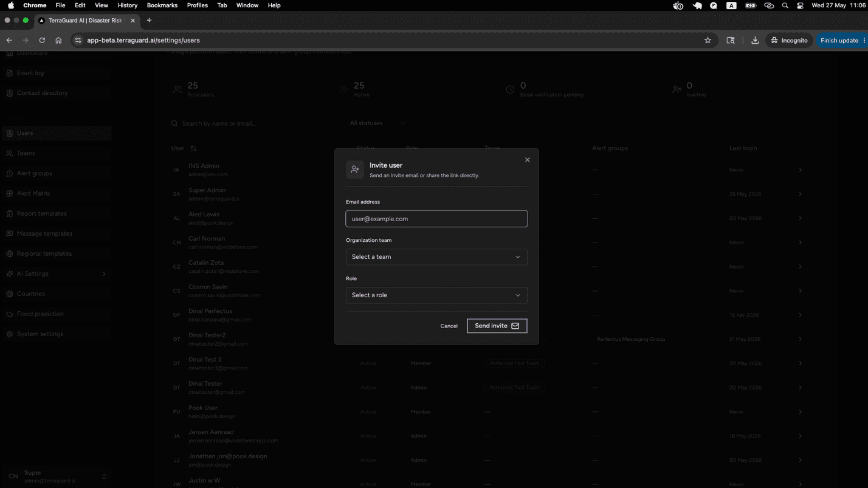Click the Flood prediction cloud icon
Viewport: 868px width, 488px height.
point(10,314)
